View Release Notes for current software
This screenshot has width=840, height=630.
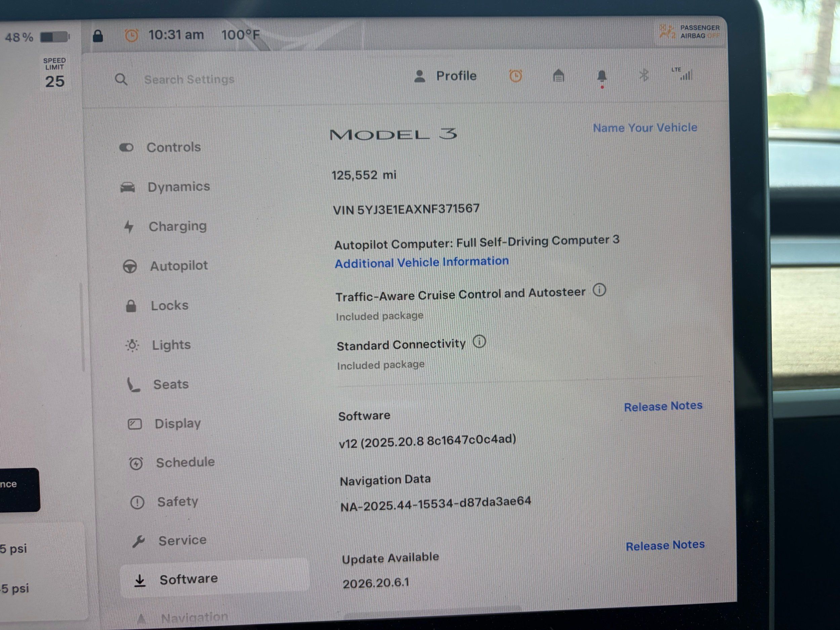(x=663, y=406)
